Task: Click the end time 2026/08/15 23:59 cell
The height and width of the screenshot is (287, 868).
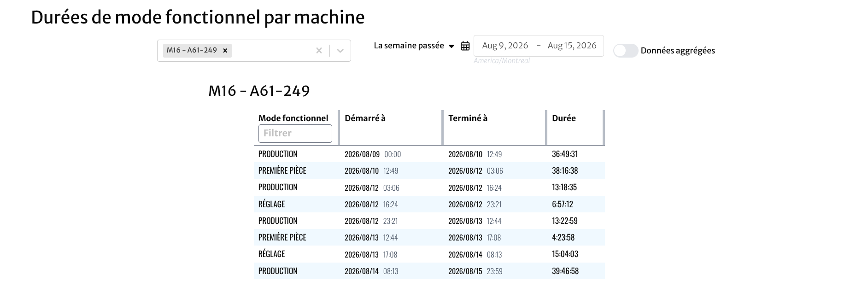Action: [x=475, y=271]
